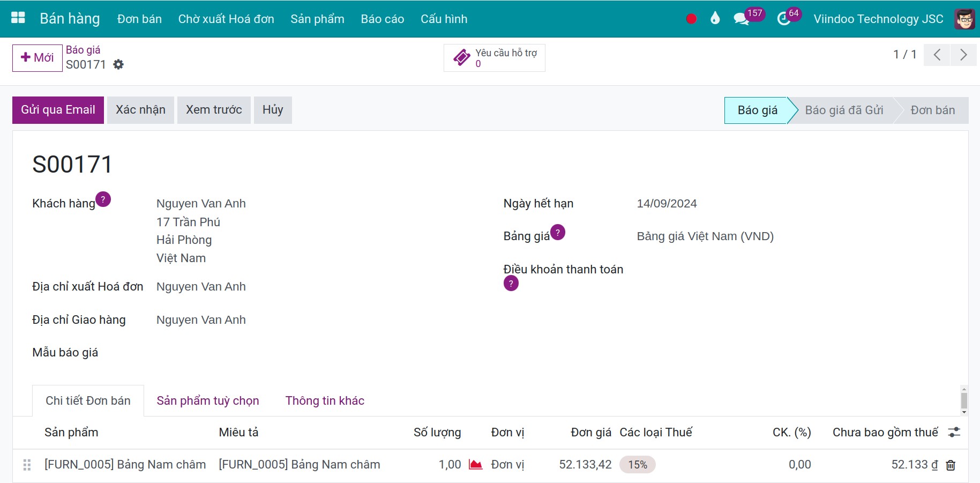Click the water drop notification icon
This screenshot has width=980, height=483.
coord(715,18)
